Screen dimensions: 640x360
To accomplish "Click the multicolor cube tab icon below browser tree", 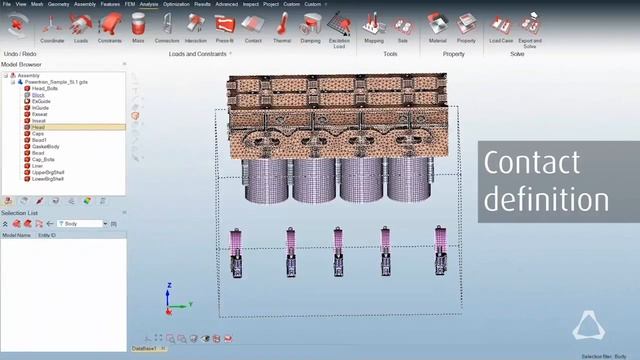I will pos(87,201).
